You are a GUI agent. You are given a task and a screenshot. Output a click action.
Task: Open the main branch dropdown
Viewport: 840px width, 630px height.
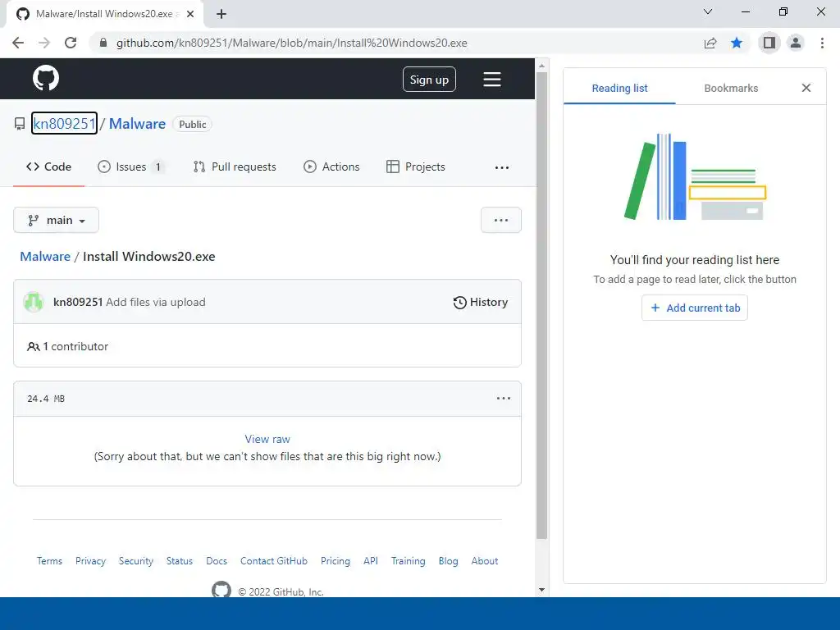[57, 220]
